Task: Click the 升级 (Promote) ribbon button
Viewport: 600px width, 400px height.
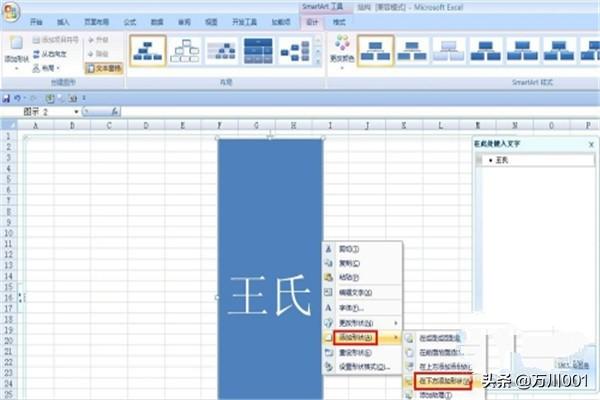Action: [x=98, y=39]
